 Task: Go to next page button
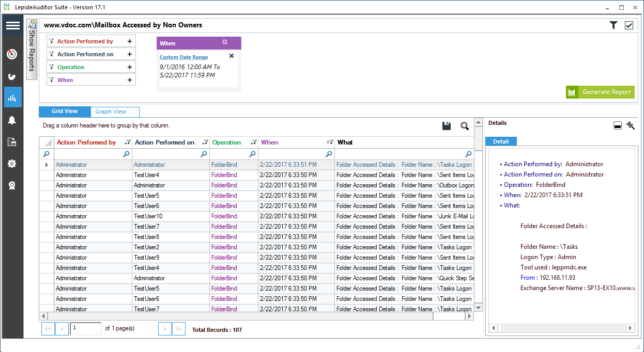tap(165, 329)
